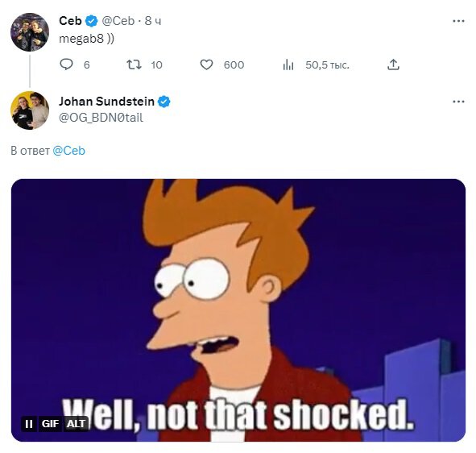
Task: Click Johan Sundstein's verified badge
Action: [164, 102]
